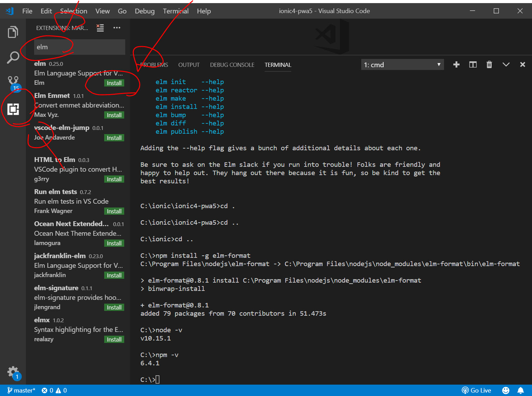Screen dimensions: 532x396
Task: Open the terminal selector dropdown '1: cmd'
Action: (x=402, y=65)
